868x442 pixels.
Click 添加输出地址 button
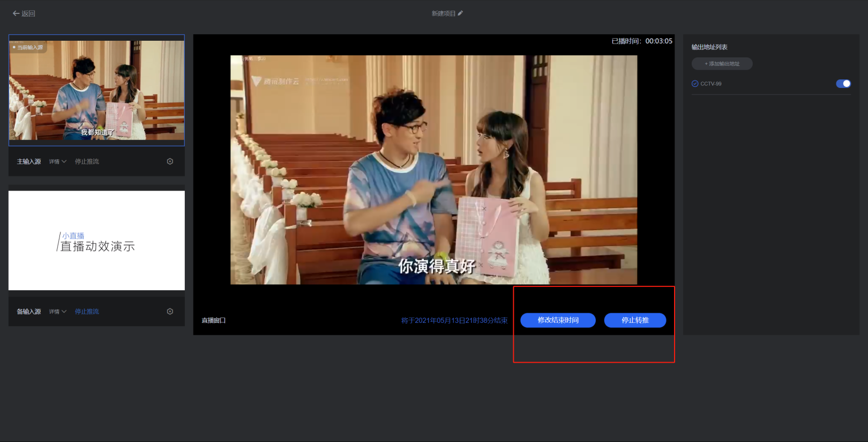[x=722, y=64]
